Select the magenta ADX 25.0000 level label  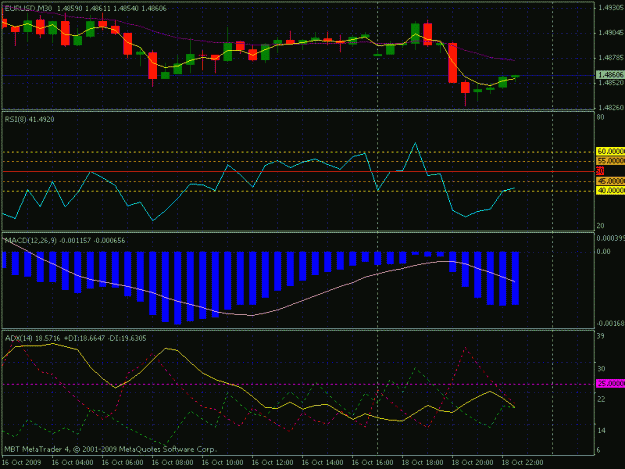(x=611, y=384)
